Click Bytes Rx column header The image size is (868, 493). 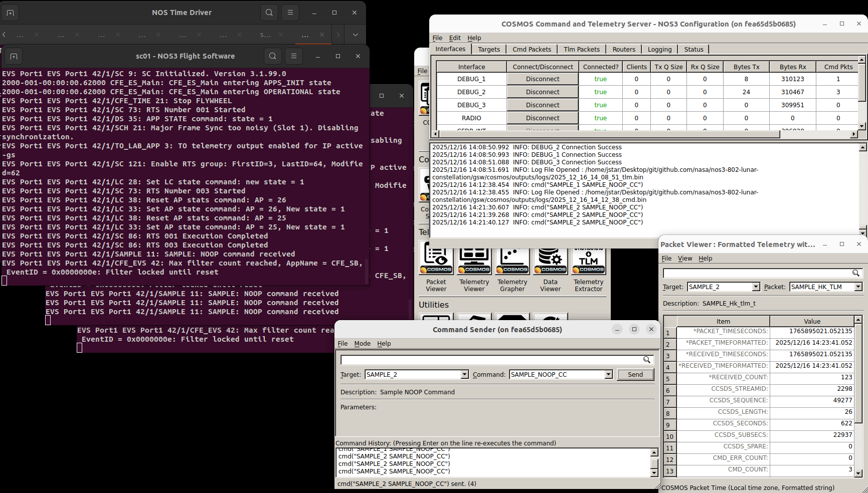click(793, 67)
